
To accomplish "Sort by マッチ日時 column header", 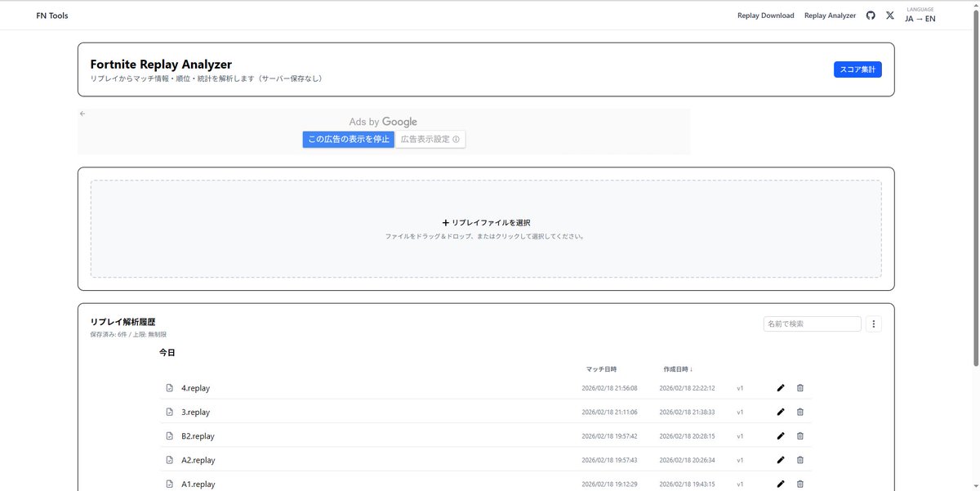I will tap(601, 369).
